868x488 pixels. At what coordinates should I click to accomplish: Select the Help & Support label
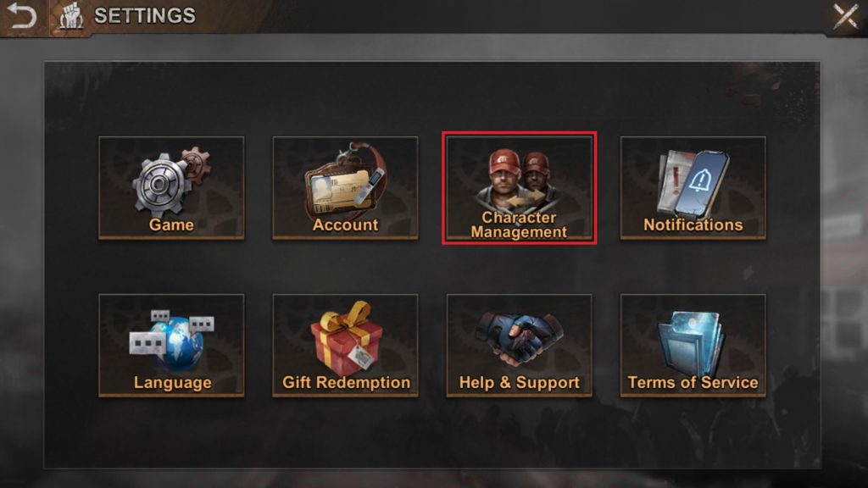click(520, 382)
